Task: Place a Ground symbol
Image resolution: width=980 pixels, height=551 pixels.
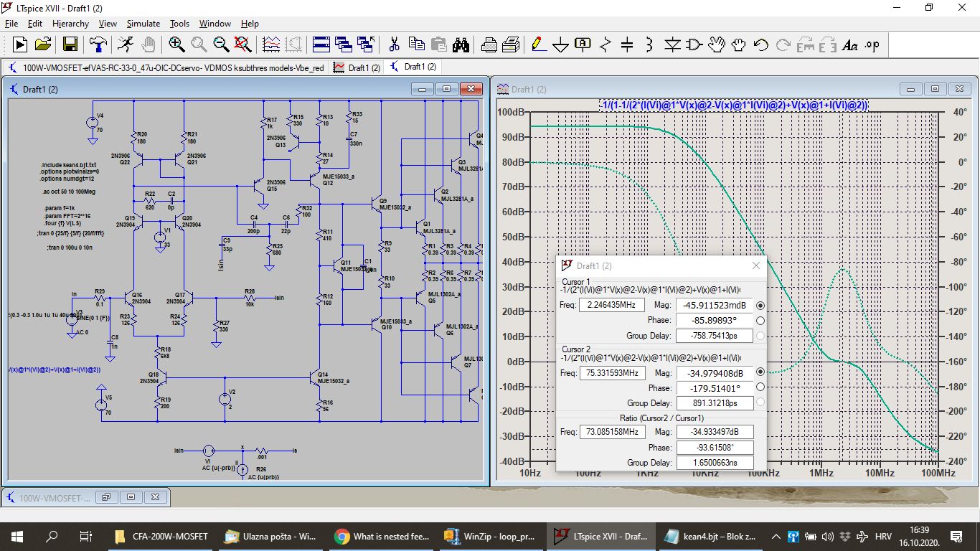Action: [560, 44]
